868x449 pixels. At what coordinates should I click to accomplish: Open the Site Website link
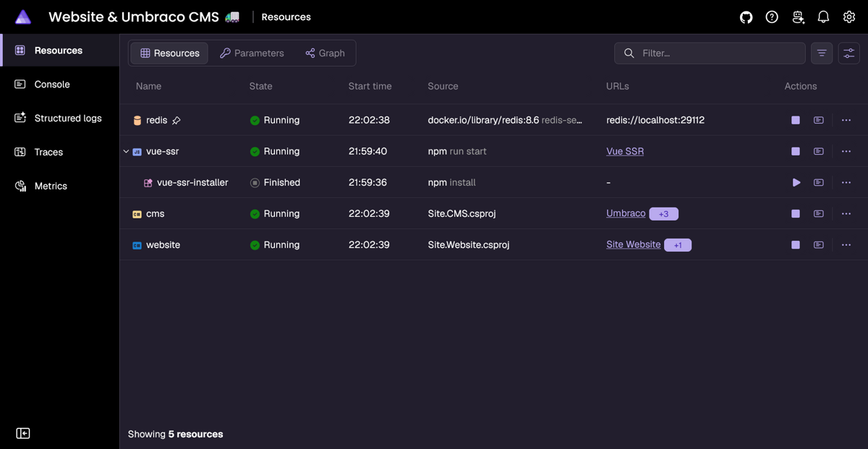633,244
